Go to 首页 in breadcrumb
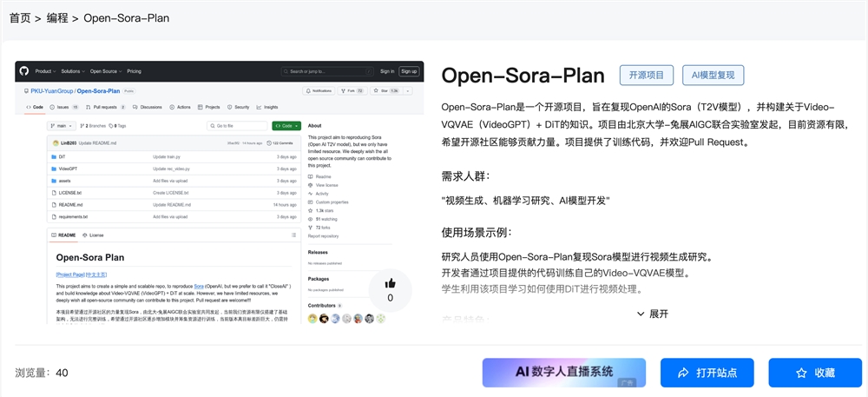This screenshot has height=397, width=868. 20,17
